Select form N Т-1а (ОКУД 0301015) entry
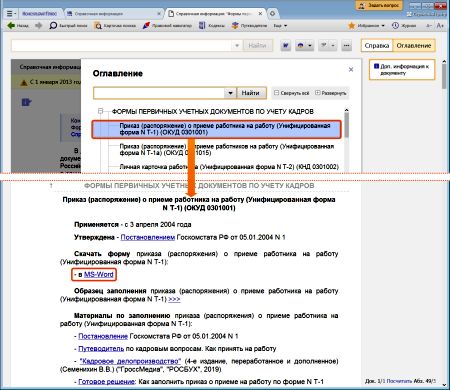 pos(226,150)
